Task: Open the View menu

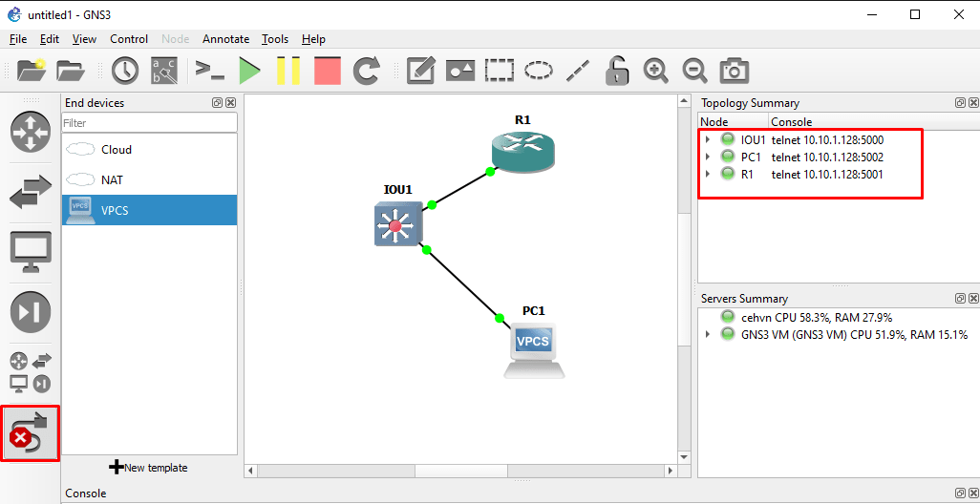Action: tap(84, 39)
